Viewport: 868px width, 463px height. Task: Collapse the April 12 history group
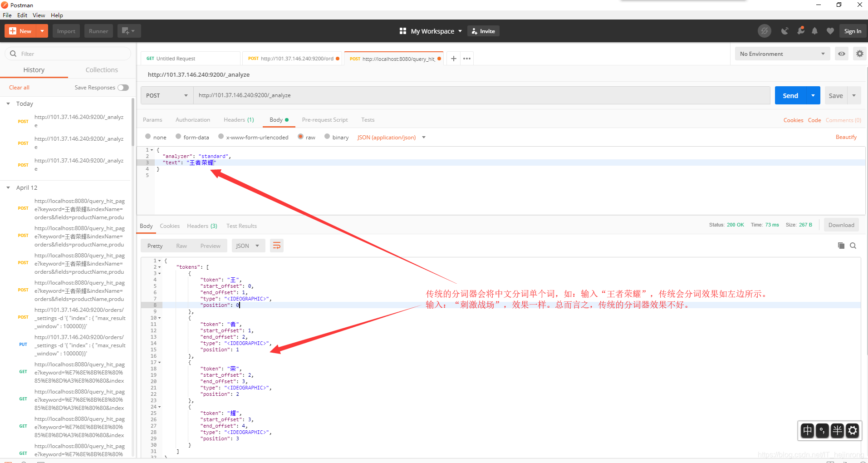click(x=8, y=187)
